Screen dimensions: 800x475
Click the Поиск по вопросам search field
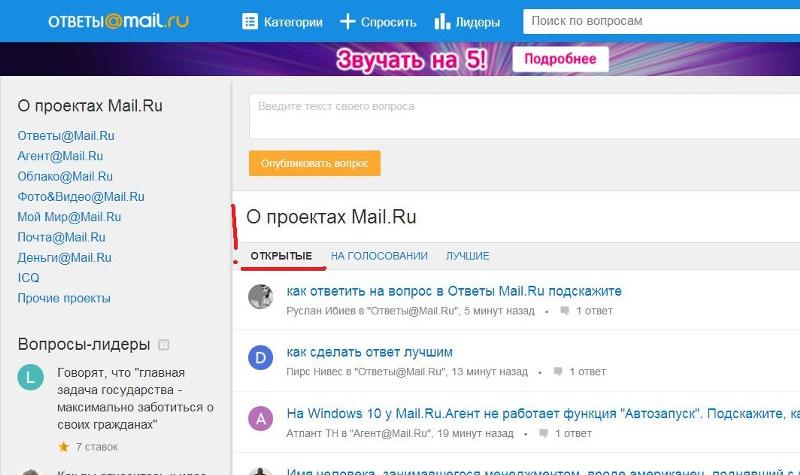661,21
